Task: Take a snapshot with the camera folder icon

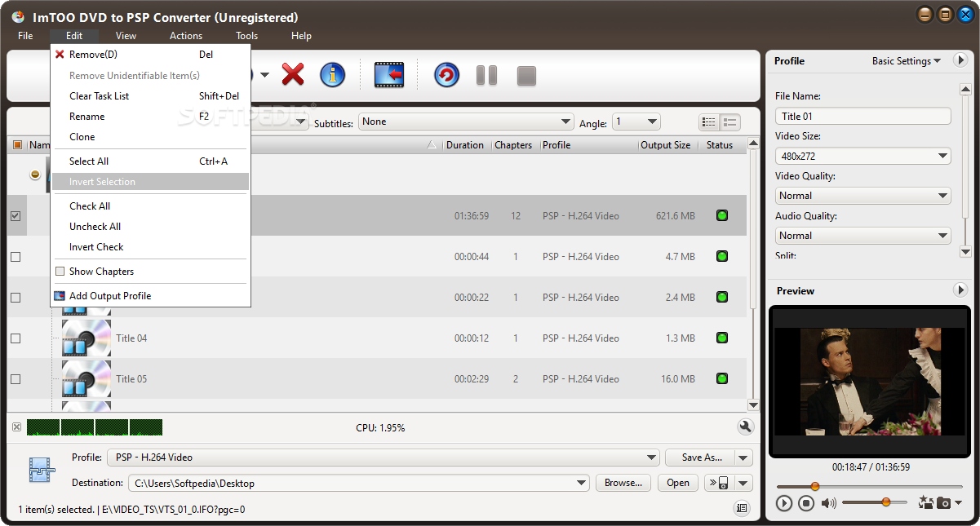Action: [x=943, y=503]
